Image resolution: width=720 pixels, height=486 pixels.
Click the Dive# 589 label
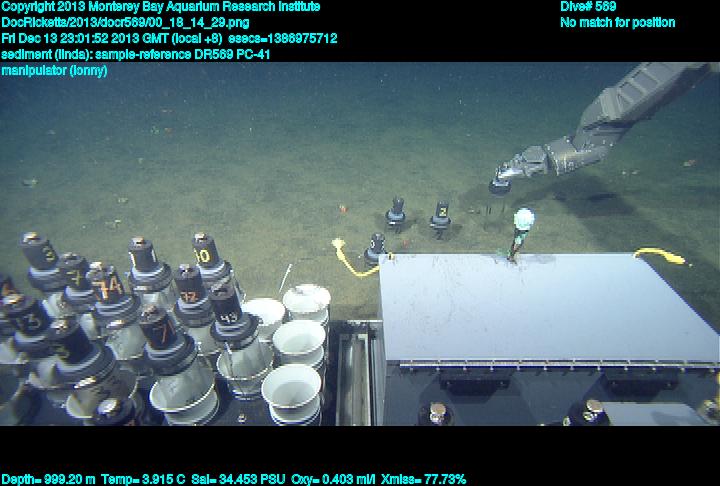point(588,6)
